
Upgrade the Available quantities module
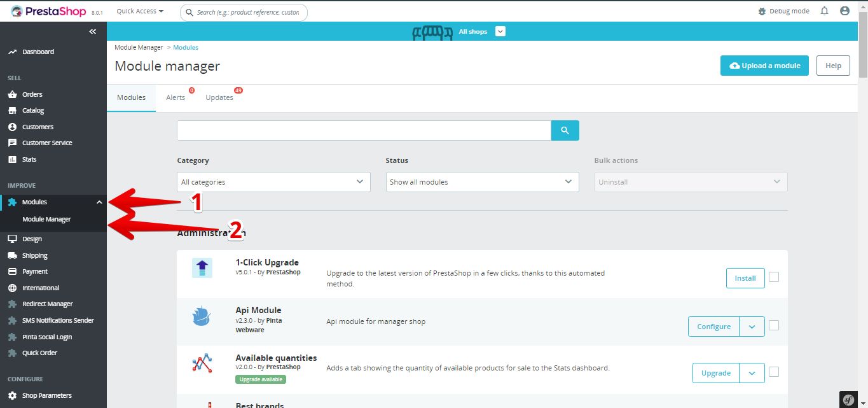pyautogui.click(x=716, y=373)
